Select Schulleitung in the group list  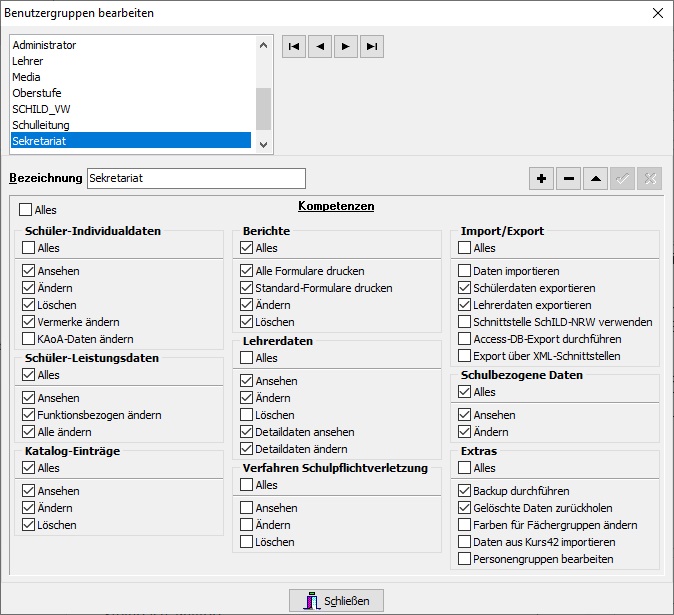pos(131,125)
